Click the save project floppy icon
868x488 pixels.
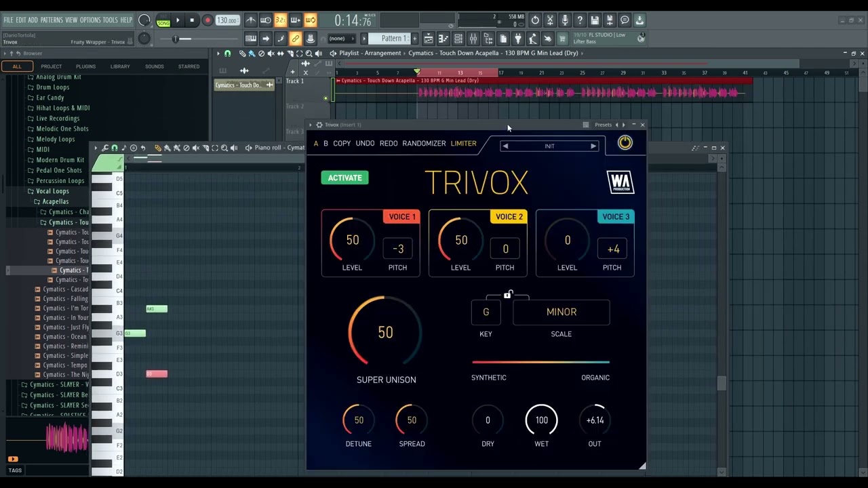[595, 20]
